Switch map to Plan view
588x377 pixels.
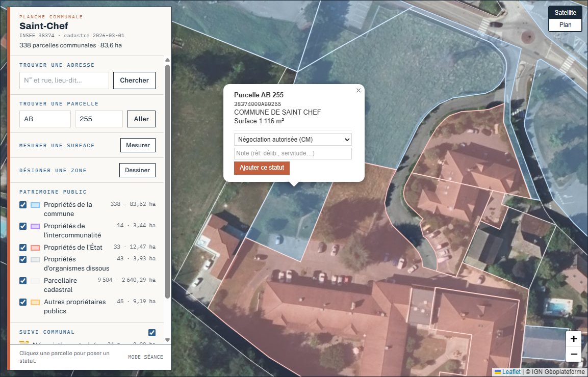(565, 25)
